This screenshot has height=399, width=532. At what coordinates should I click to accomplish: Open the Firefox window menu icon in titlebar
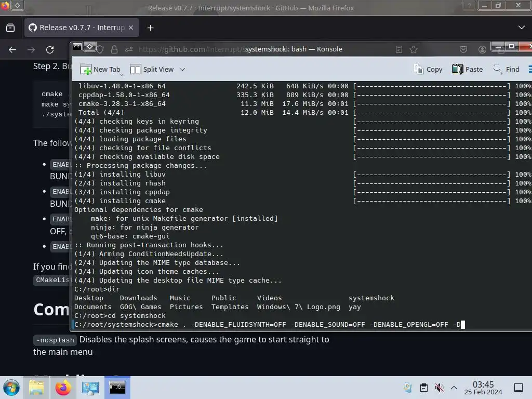point(4,5)
